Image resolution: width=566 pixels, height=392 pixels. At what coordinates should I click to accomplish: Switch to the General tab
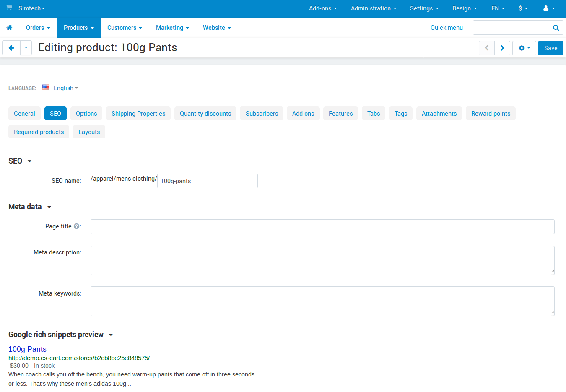(x=24, y=114)
